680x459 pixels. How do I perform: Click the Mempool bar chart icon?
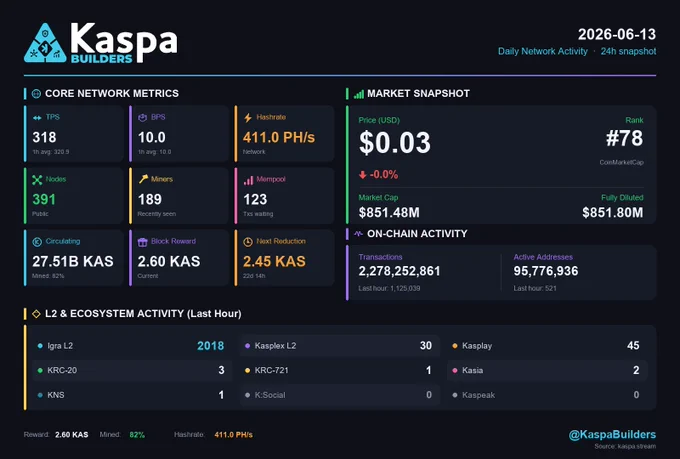tap(248, 180)
